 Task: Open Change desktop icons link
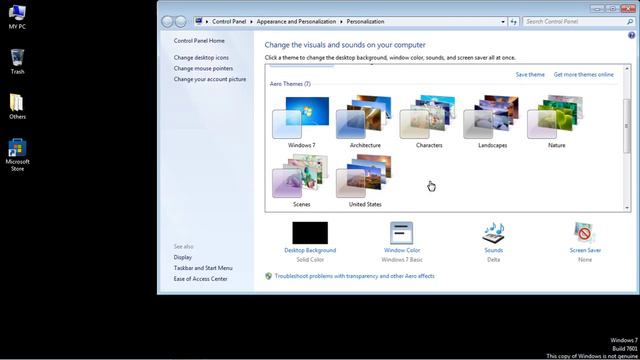point(201,58)
